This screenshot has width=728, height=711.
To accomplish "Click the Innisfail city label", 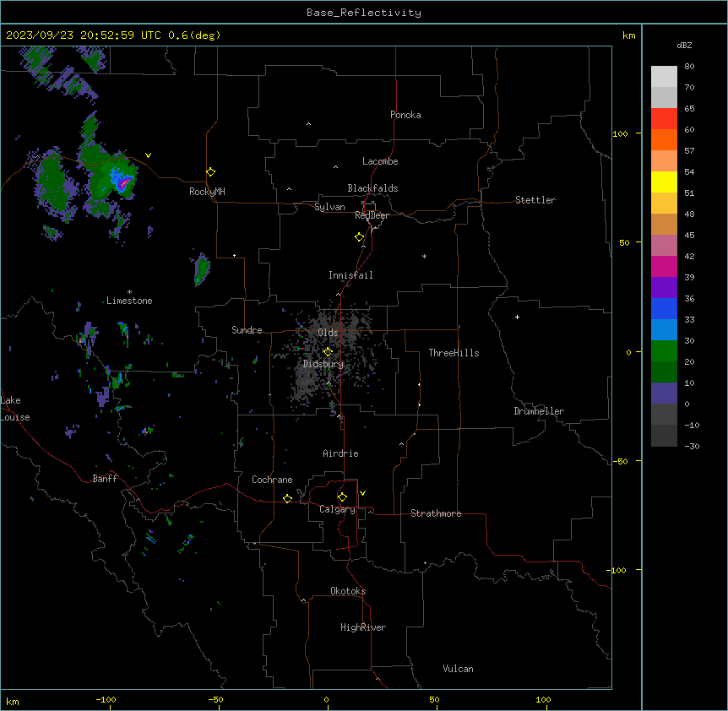I will coord(350,275).
